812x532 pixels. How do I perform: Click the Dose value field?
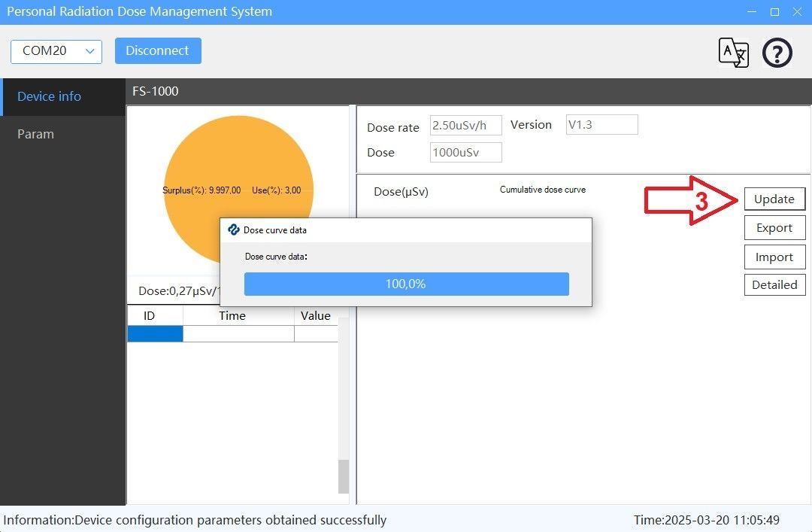[465, 153]
